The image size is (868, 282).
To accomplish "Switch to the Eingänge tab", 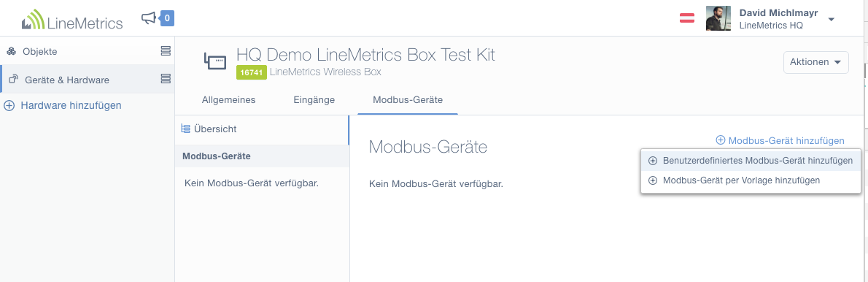I will pos(314,100).
